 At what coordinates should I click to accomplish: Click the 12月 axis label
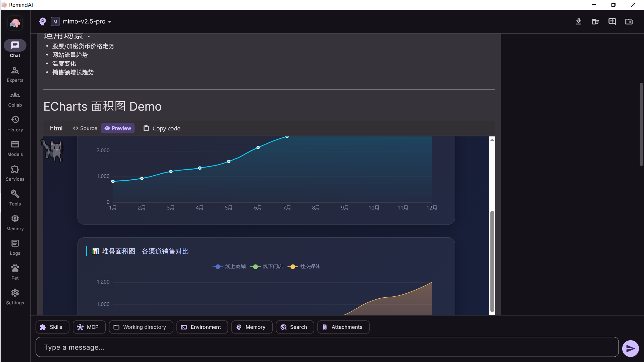pos(432,208)
